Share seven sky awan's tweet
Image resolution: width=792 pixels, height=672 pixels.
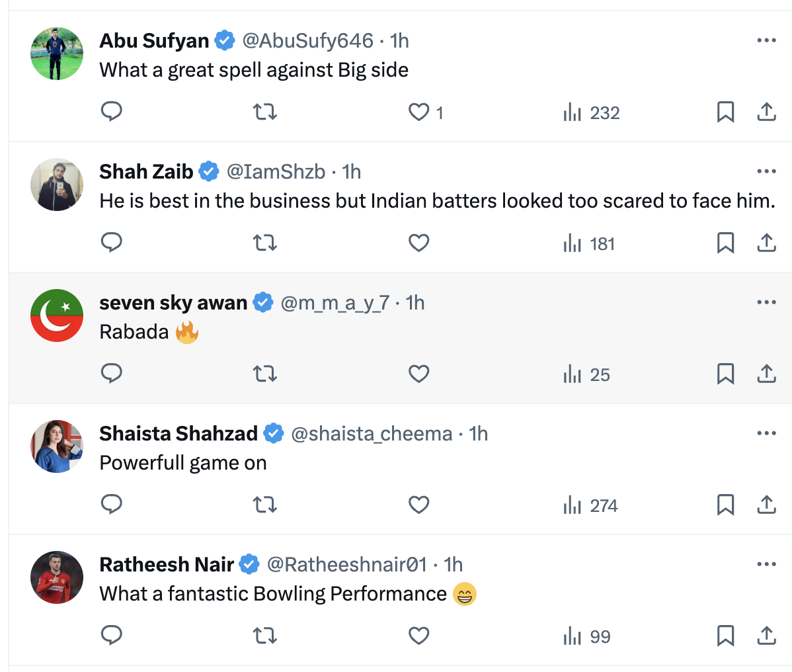(766, 374)
